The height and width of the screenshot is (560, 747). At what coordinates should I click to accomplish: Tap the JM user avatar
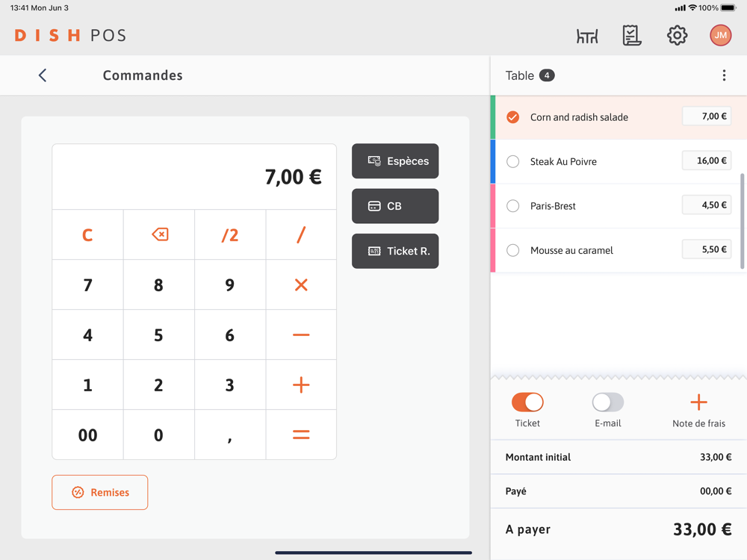pos(720,36)
